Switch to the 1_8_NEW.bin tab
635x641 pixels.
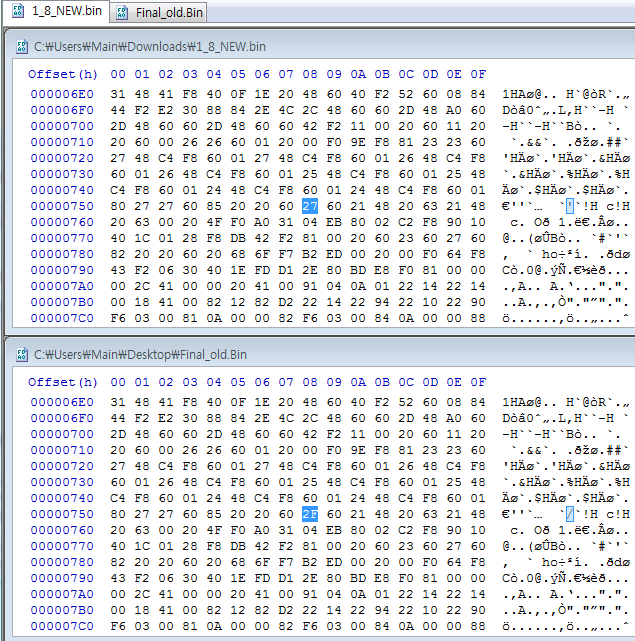[x=56, y=11]
